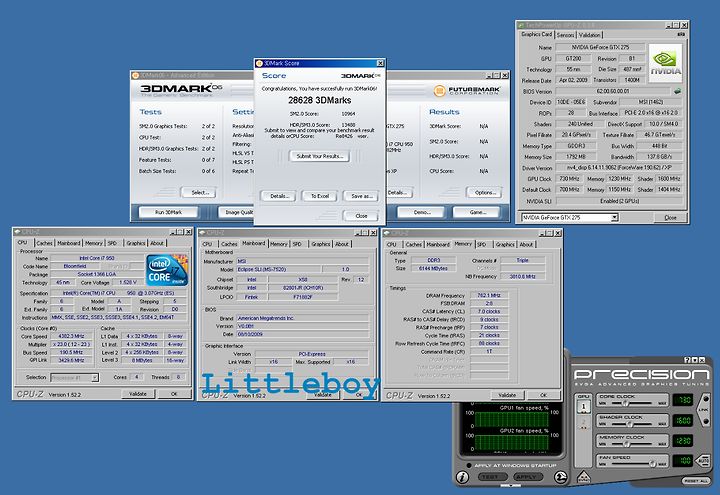Click the Eclipse SLI model field in CPU-Z
The image size is (720, 495).
click(278, 269)
